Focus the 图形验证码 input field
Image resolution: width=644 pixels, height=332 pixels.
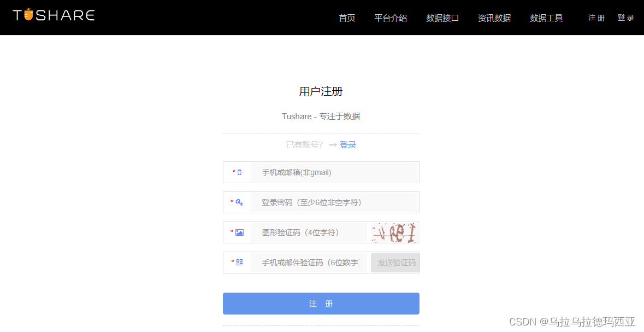pyautogui.click(x=309, y=232)
